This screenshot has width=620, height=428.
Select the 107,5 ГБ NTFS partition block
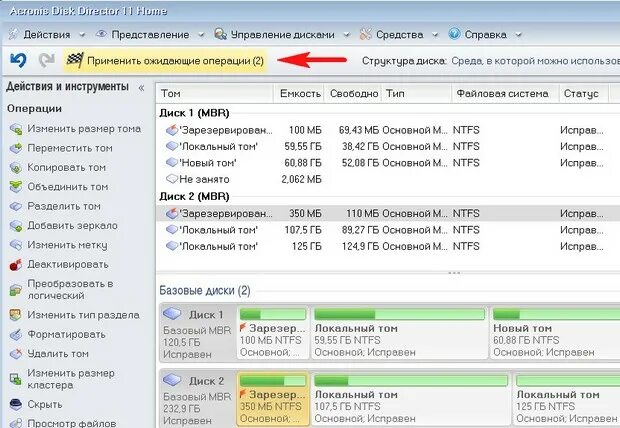pyautogui.click(x=411, y=399)
